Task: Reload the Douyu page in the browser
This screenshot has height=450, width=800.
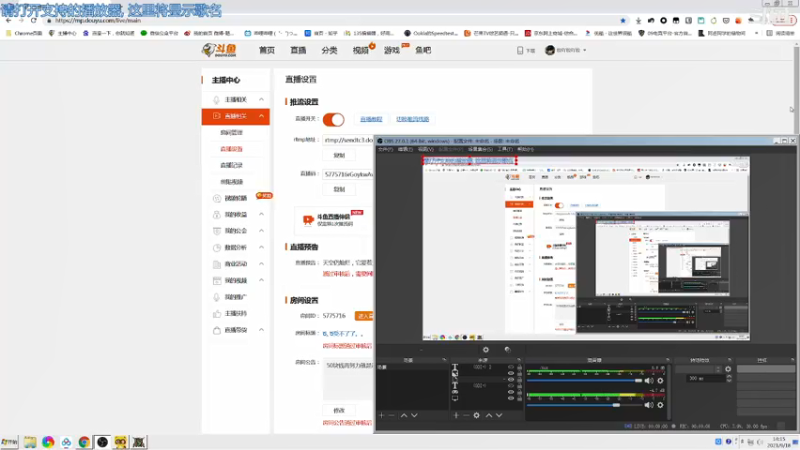Action: pyautogui.click(x=34, y=20)
